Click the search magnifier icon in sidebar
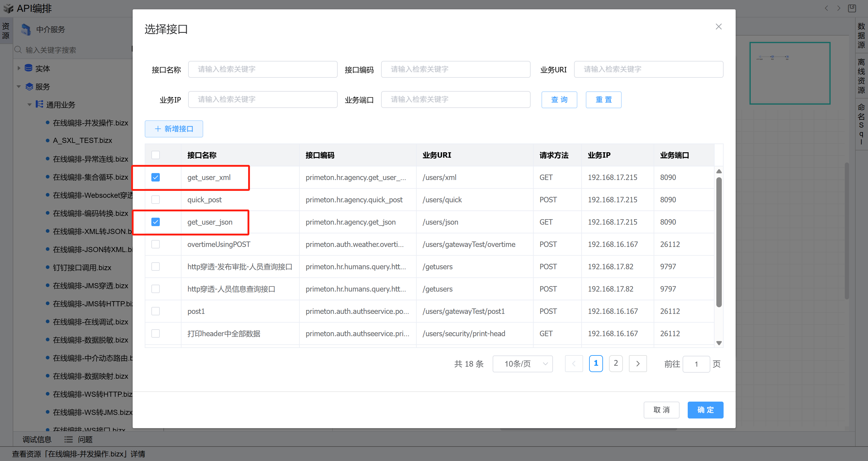This screenshot has width=868, height=461. [x=18, y=50]
